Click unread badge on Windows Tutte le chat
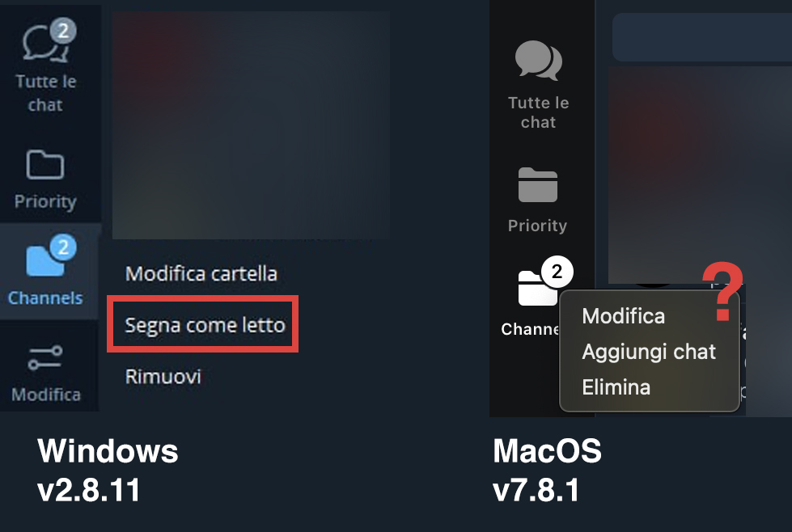Screen dimensions: 792x532 [63, 31]
